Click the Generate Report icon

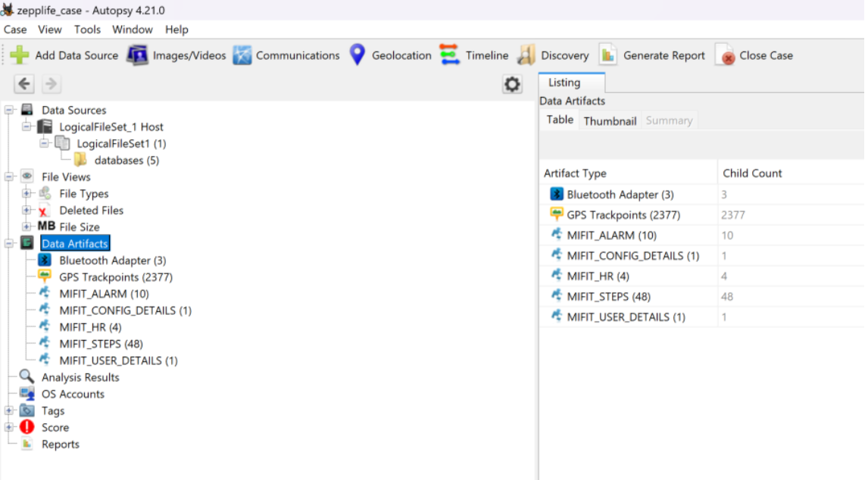[x=608, y=55]
